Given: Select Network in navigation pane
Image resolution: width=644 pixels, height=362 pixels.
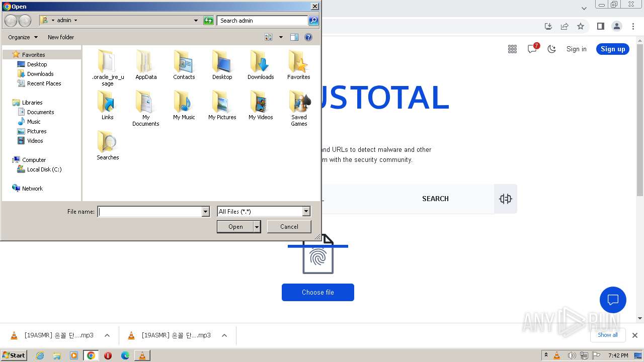Looking at the screenshot, I should [x=32, y=189].
